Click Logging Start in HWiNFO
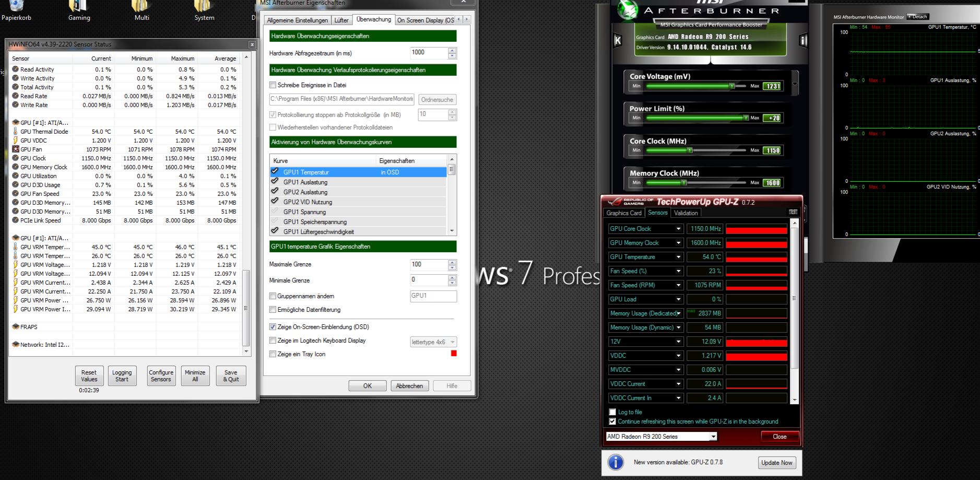This screenshot has height=480, width=980. (x=122, y=376)
